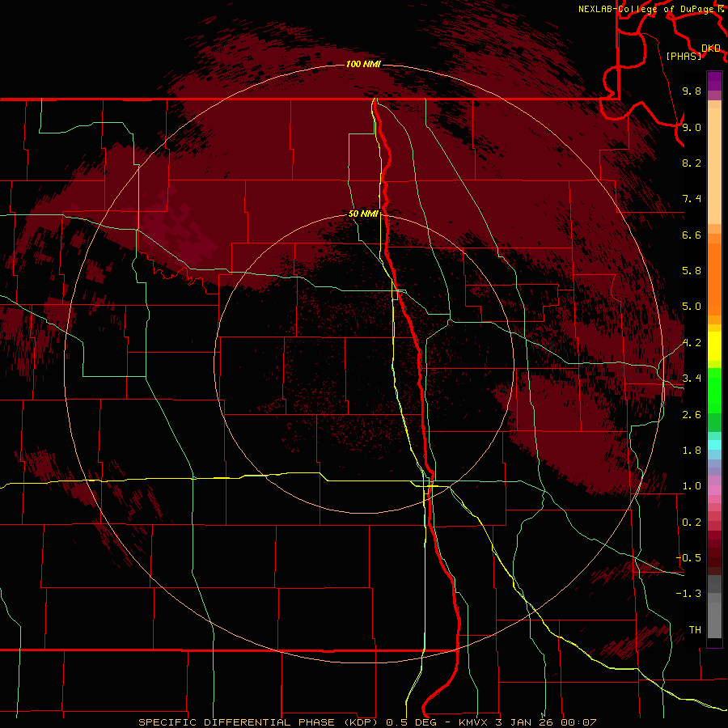Screen dimensions: 728x728
Task: Click the "100 NMI" range ring label
Action: point(363,64)
